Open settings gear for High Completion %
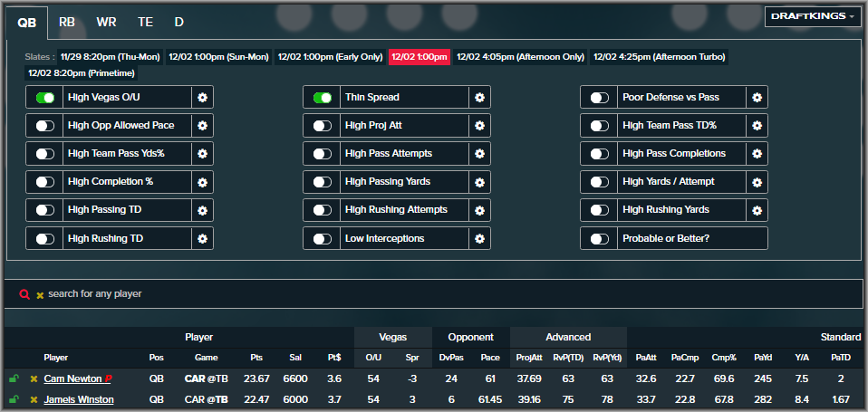The width and height of the screenshot is (868, 412). point(203,182)
